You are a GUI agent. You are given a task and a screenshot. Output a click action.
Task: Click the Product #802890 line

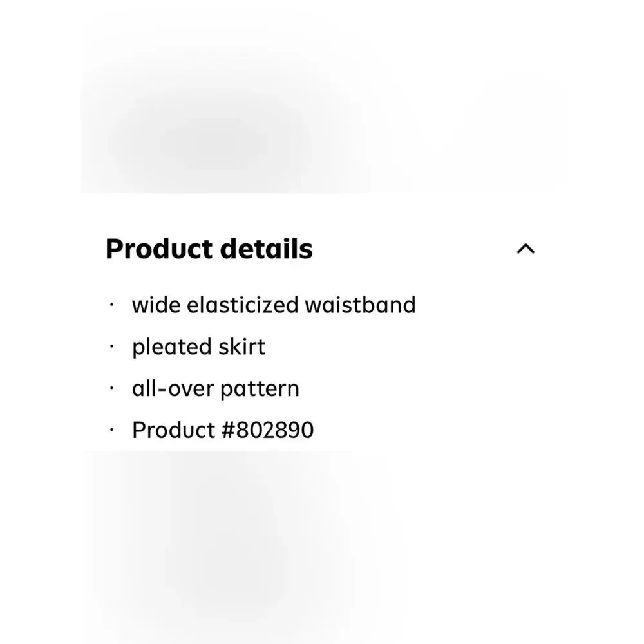point(223,430)
